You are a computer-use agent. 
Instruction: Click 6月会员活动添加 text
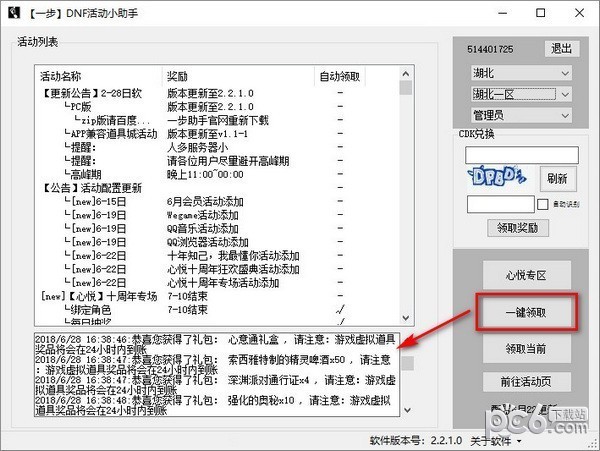tap(205, 202)
